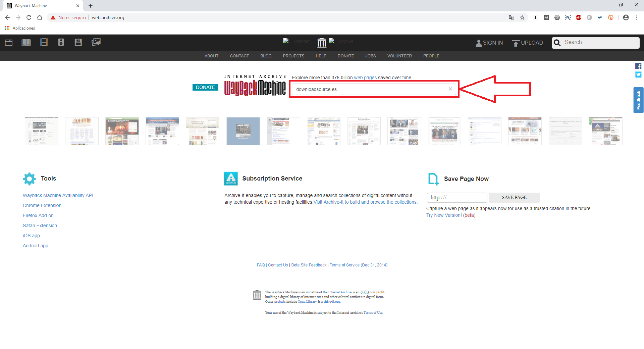Open the blue Barack Obama thumbnail
Screen dimensions: 644x349
[x=243, y=131]
